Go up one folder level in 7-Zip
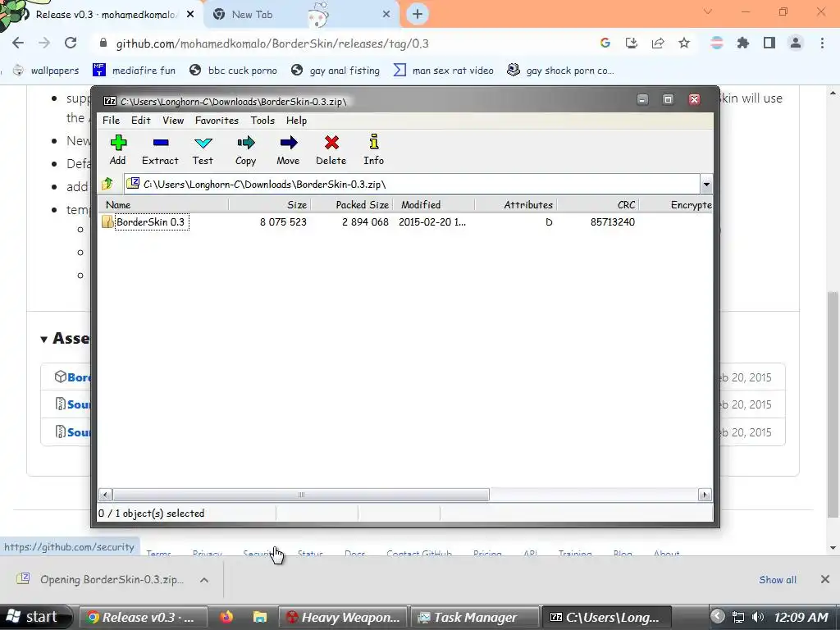840x630 pixels. coord(107,185)
